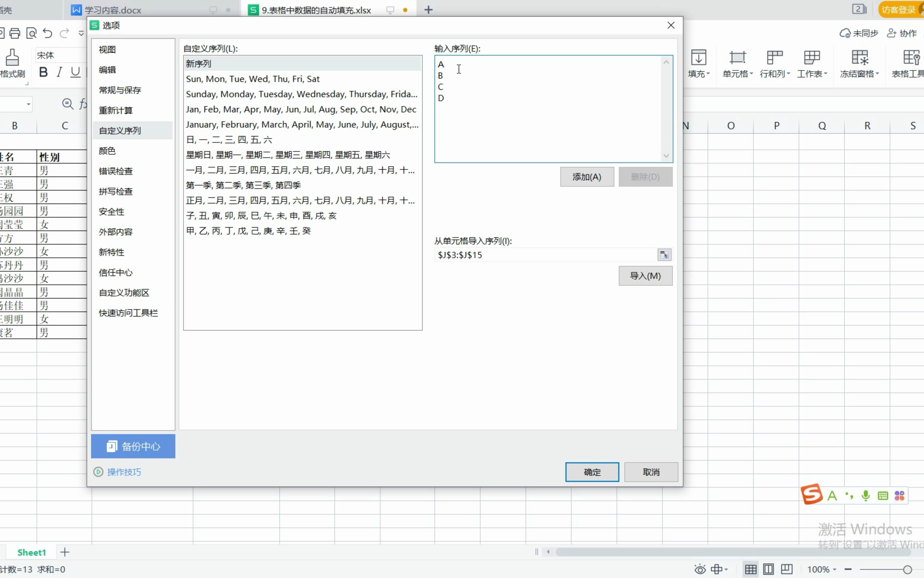Click the Redo arrow icon
Image resolution: width=924 pixels, height=578 pixels.
point(64,34)
